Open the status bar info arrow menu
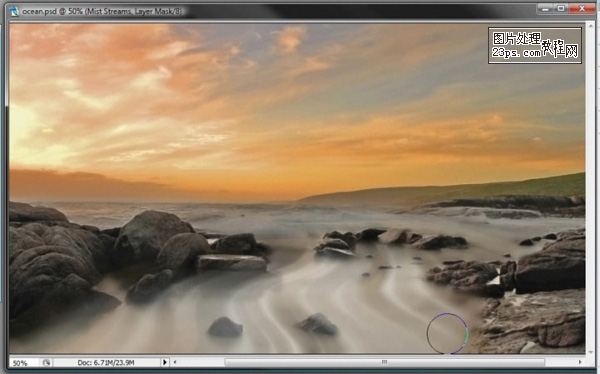Viewport: 600px width, 374px height. 165,362
